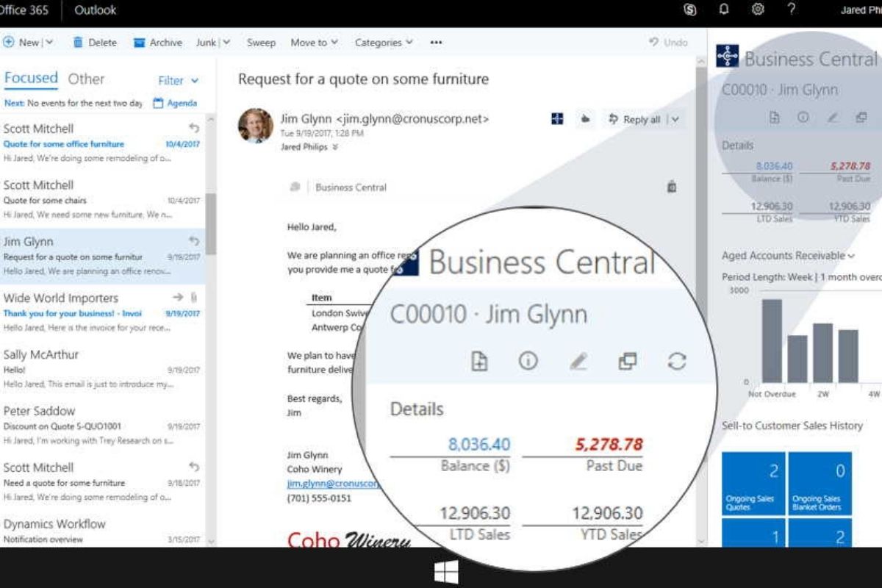This screenshot has height=588, width=882.
Task: Click the attachment paperclip on Wide World Importers email
Action: (x=194, y=297)
